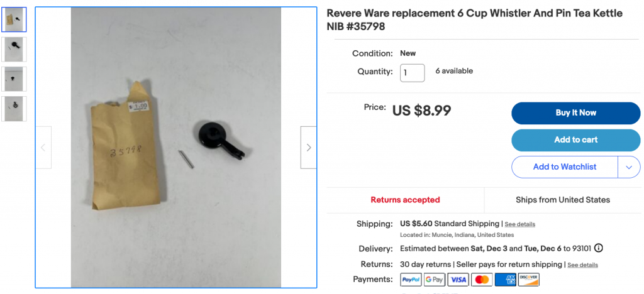Add item to Watchlist

click(565, 167)
